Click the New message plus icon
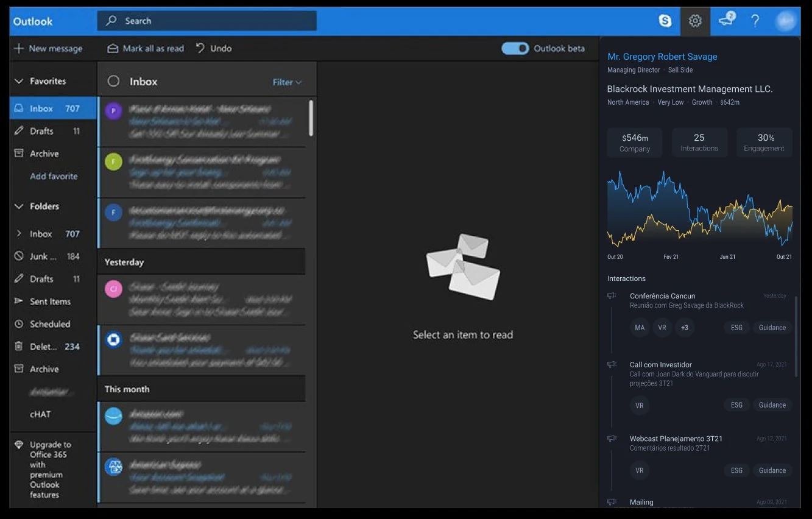 pos(19,48)
